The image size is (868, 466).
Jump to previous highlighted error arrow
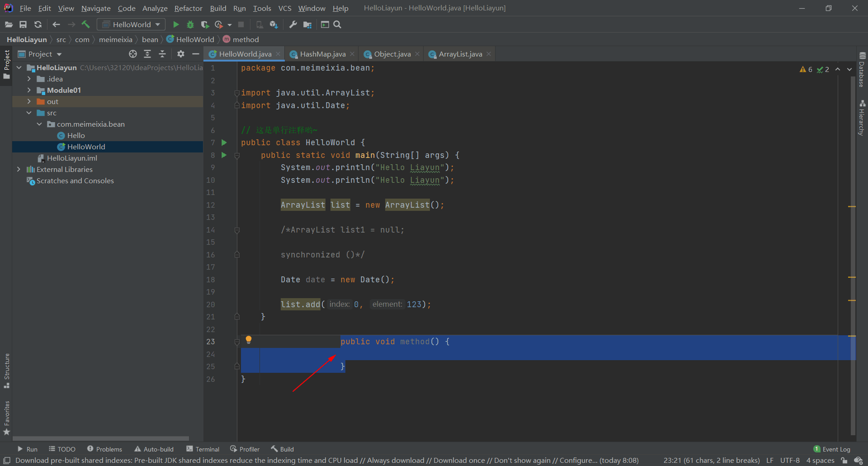tap(838, 69)
